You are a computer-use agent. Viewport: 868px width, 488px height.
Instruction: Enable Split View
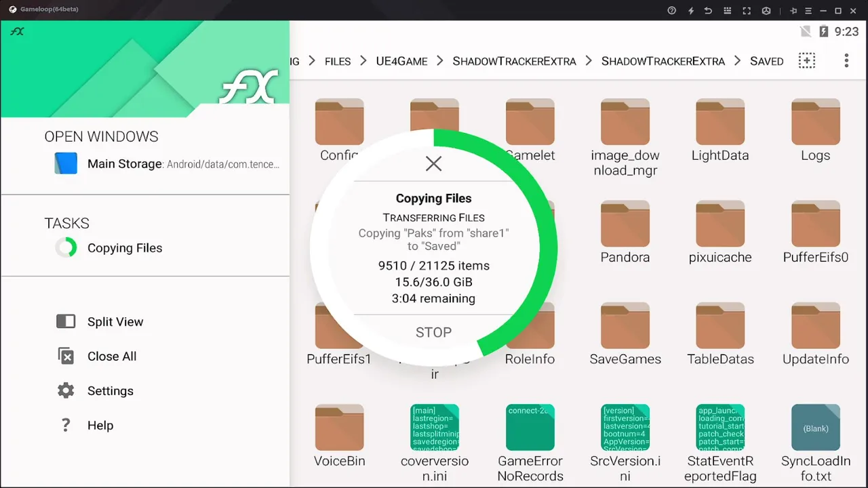[115, 322]
